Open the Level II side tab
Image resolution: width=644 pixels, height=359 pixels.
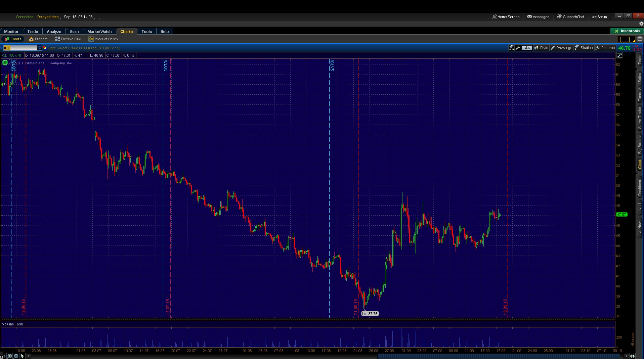click(x=640, y=207)
